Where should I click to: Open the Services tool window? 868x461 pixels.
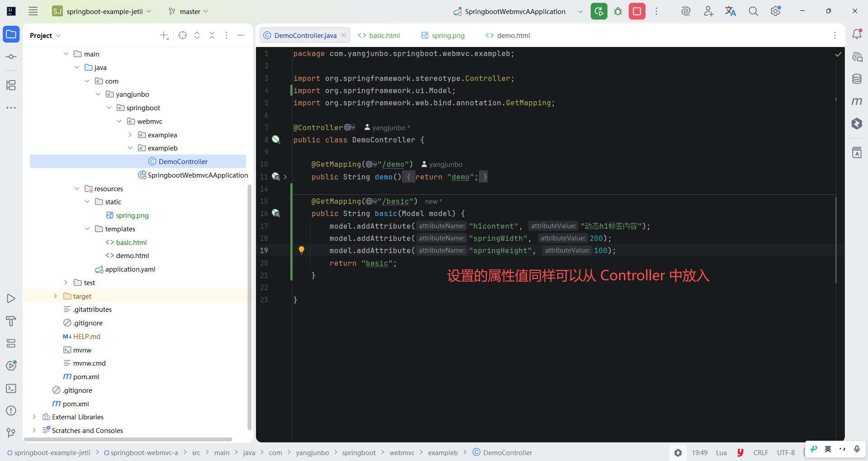[x=11, y=343]
